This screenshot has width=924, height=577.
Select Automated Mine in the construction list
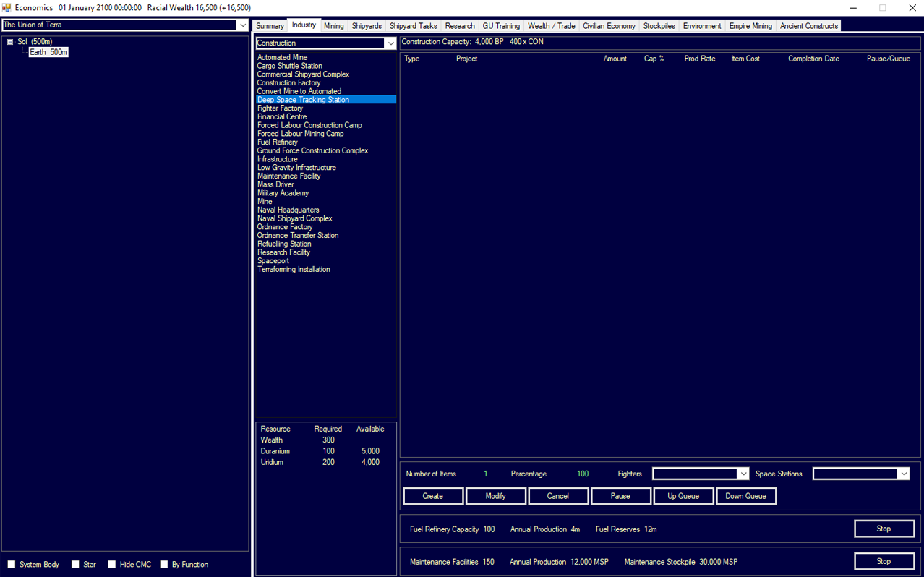click(283, 57)
